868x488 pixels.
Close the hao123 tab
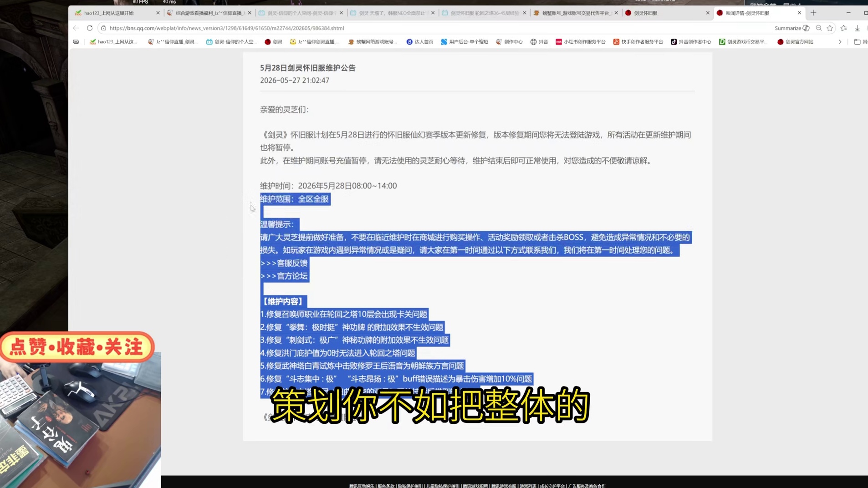[158, 13]
